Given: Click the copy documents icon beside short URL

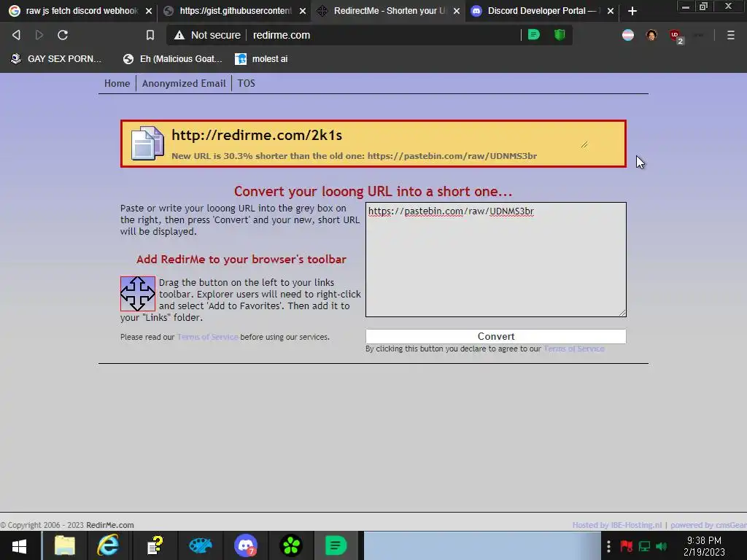Looking at the screenshot, I should tap(147, 143).
